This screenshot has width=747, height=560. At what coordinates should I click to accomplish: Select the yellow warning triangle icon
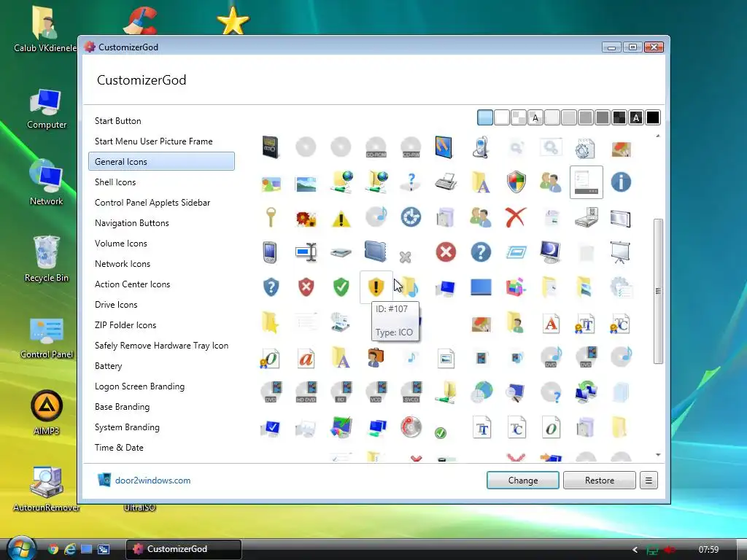[x=341, y=219]
